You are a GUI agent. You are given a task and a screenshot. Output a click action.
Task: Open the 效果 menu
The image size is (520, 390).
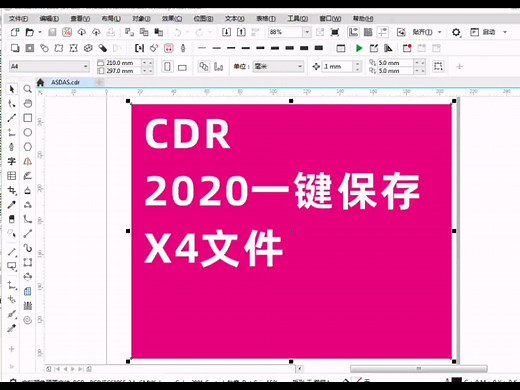(172, 18)
